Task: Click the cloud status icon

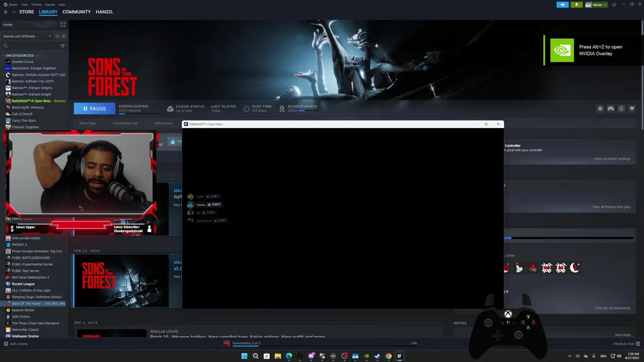Action: [x=170, y=109]
